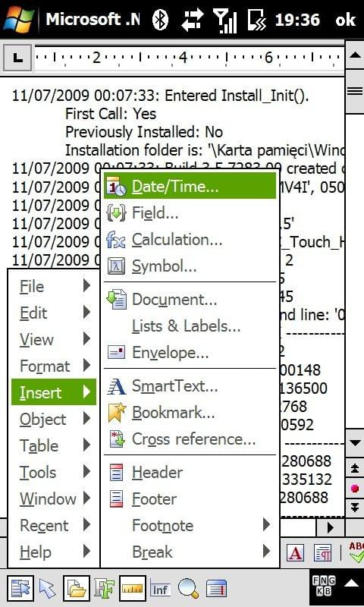Viewport: 364px width, 607px height.
Task: Tap ok in the title bar
Action: point(346,20)
